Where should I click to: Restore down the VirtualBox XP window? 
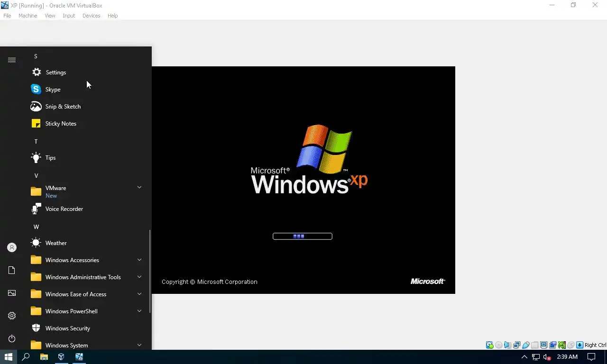click(x=573, y=5)
